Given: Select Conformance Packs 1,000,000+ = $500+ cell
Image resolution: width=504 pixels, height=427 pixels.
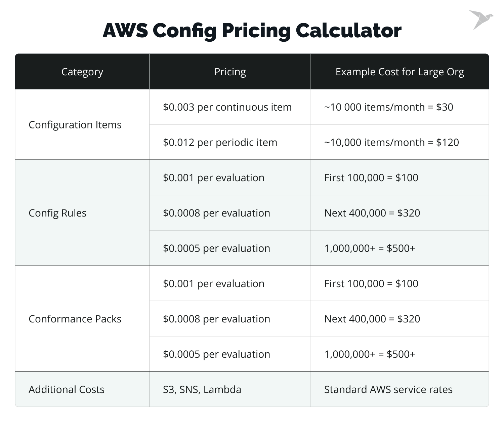Looking at the screenshot, I should click(370, 354).
